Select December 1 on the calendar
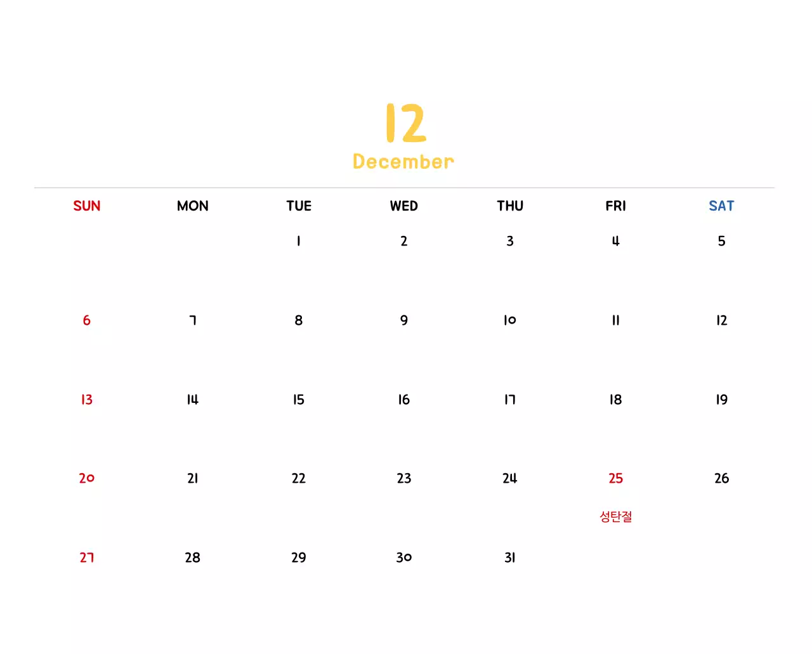This screenshot has height=654, width=812. click(x=298, y=241)
